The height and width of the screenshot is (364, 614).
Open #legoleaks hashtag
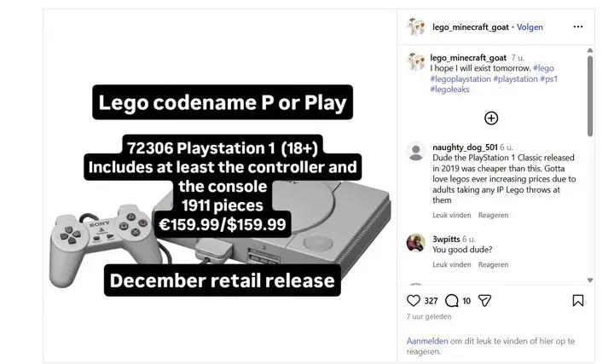coord(449,90)
